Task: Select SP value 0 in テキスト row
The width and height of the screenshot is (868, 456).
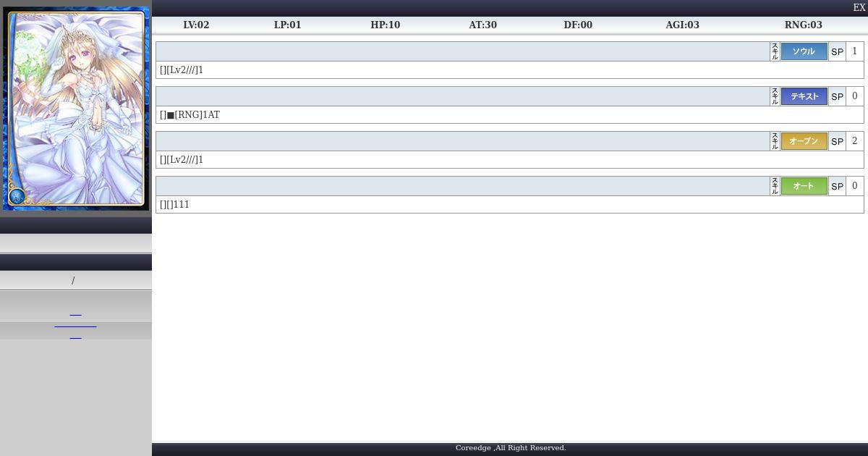Action: 855,96
